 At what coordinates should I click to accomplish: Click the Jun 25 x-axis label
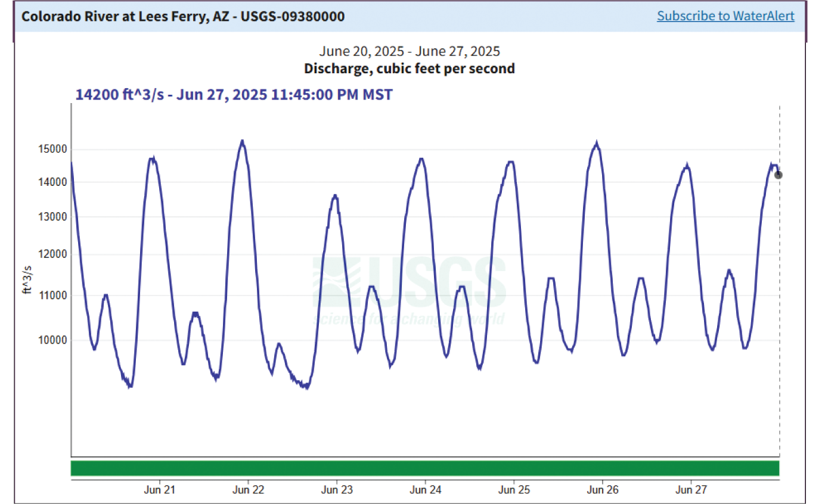(514, 490)
